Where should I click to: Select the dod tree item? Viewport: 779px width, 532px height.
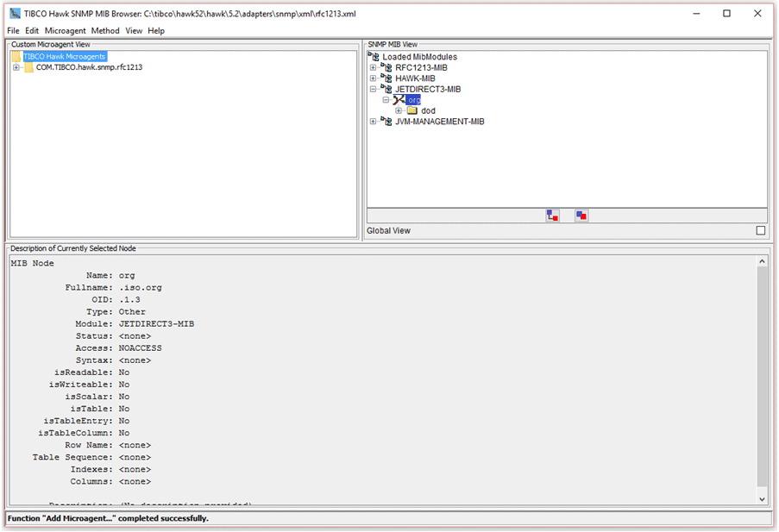(428, 110)
